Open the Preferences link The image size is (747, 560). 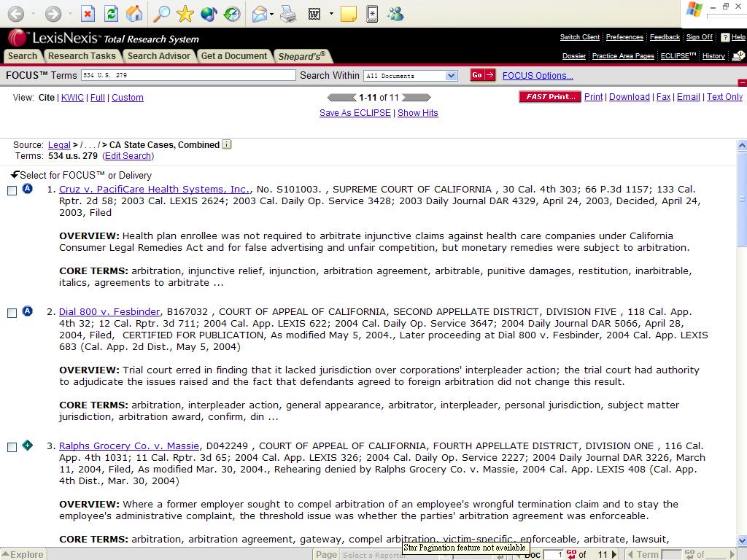(624, 37)
